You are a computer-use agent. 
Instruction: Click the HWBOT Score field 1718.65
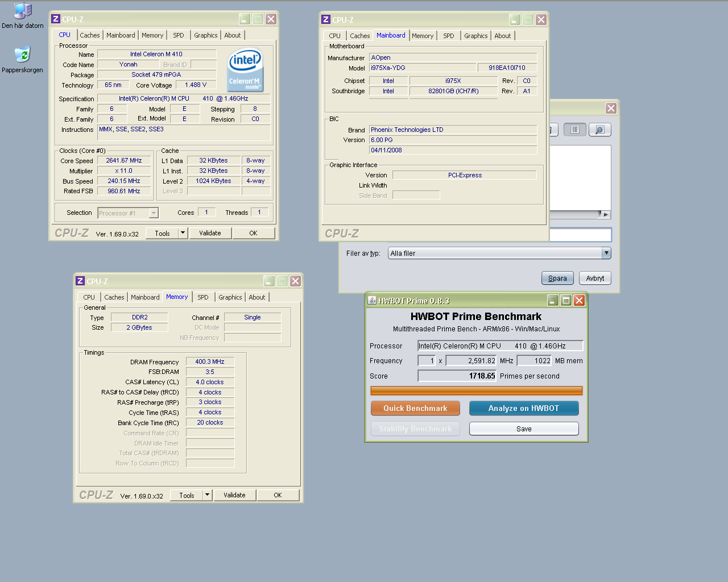[x=457, y=376]
